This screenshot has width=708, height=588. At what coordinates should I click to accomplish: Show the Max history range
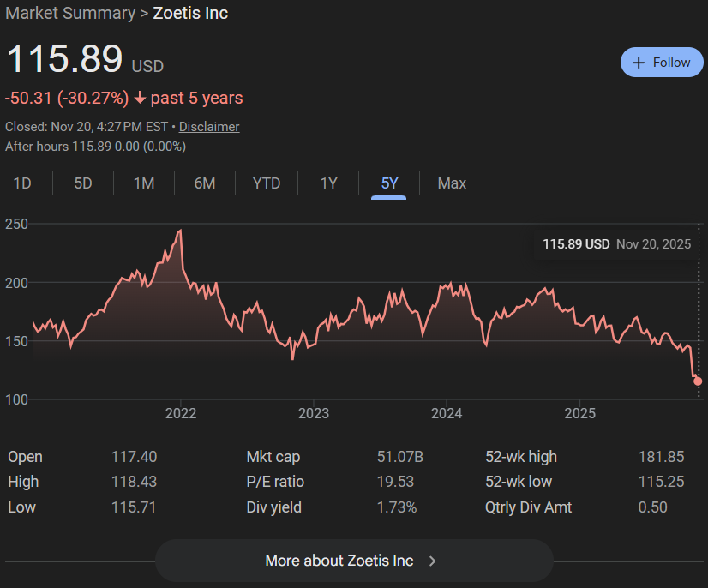click(x=452, y=183)
